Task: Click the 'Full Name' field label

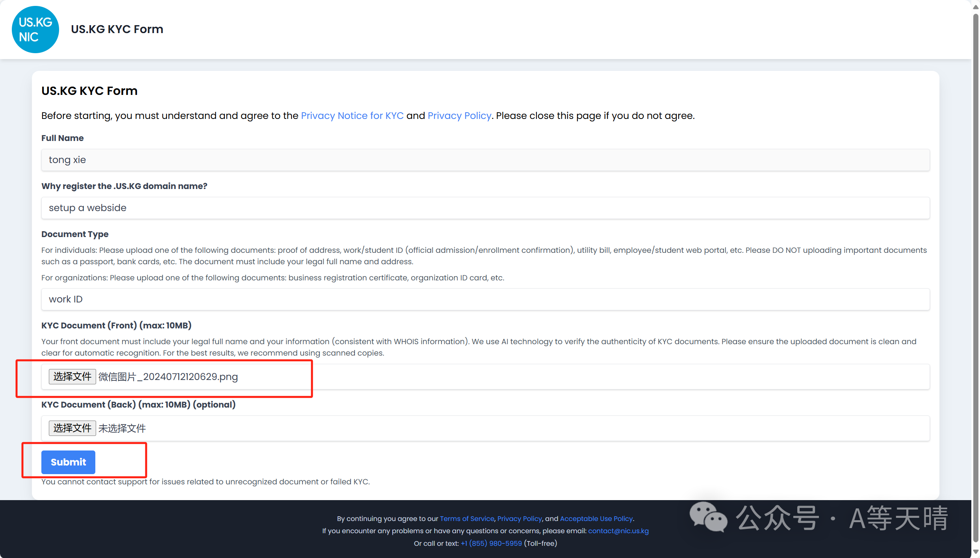Action: pyautogui.click(x=63, y=138)
